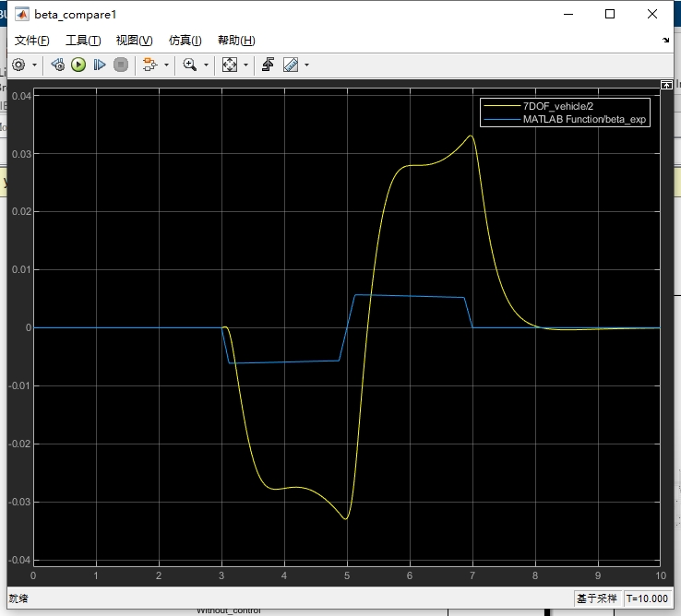This screenshot has width=681, height=616.
Task: Open the 工具(T) menu
Action: [83, 41]
